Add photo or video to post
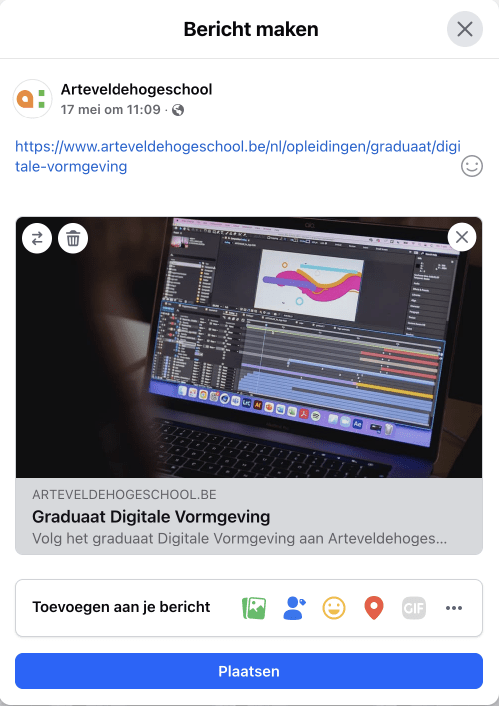Viewport: 499px width, 706px height. point(254,608)
